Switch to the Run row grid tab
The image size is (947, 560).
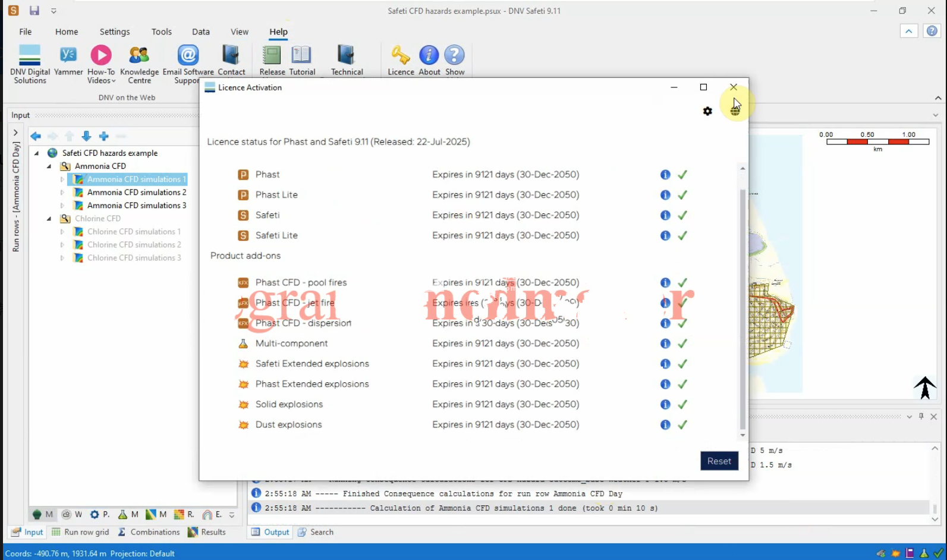pyautogui.click(x=80, y=532)
